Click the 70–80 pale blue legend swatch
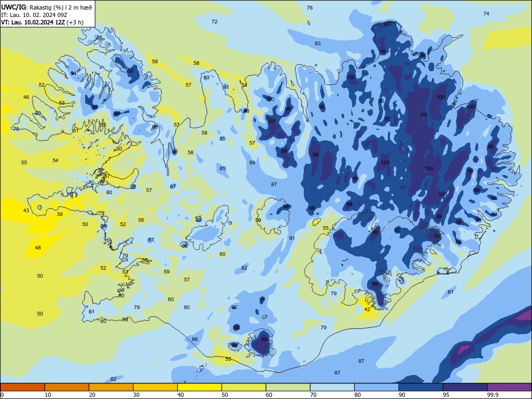The height and width of the screenshot is (399, 532). point(332,387)
